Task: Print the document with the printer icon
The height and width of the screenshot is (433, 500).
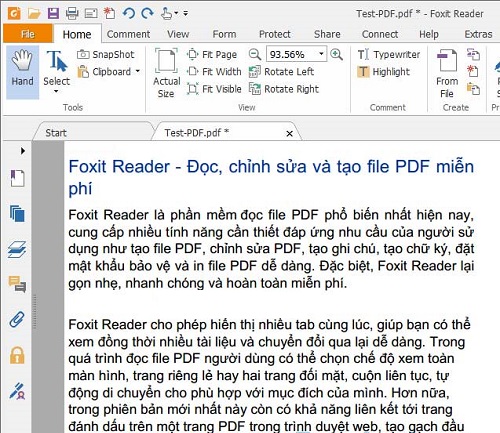Action: (x=72, y=14)
